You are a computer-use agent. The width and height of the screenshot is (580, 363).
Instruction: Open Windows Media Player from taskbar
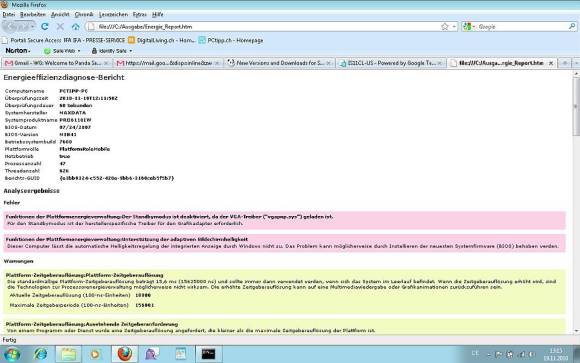95,354
